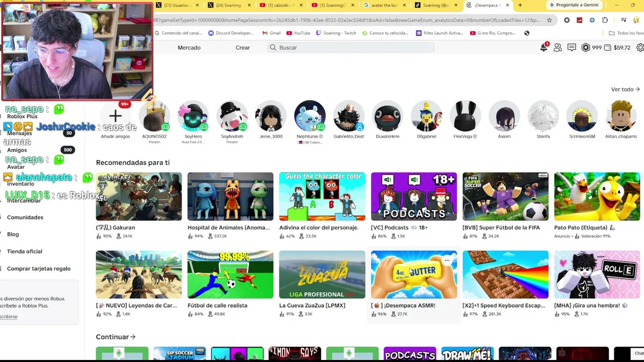Open the Leyendas de Car horse race thumbnail
The width and height of the screenshot is (644, 362).
pos(139,275)
